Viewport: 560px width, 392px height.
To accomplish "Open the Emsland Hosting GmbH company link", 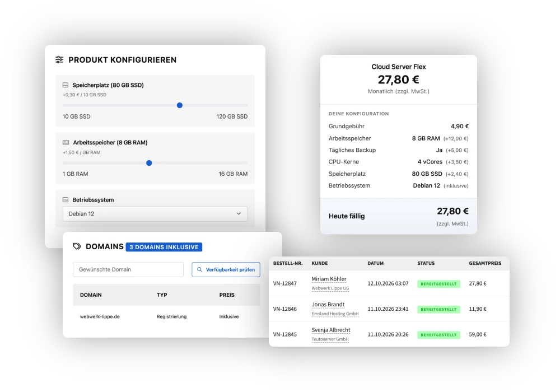I will tap(335, 314).
